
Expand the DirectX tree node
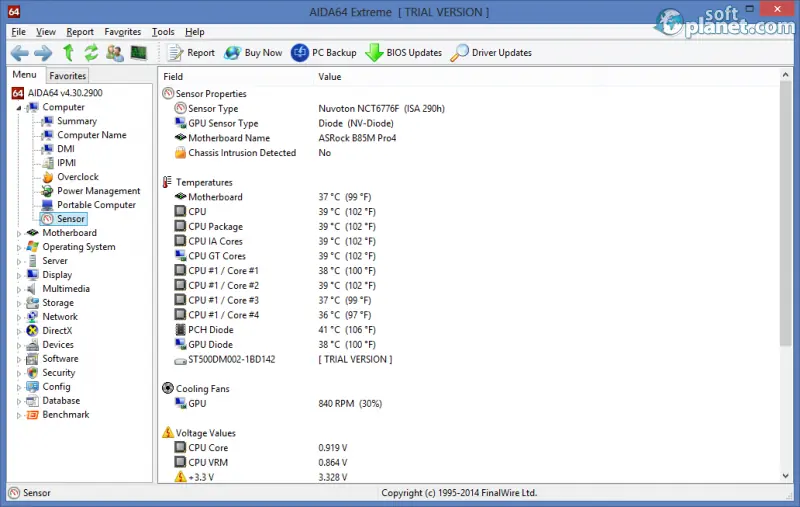pyautogui.click(x=19, y=332)
